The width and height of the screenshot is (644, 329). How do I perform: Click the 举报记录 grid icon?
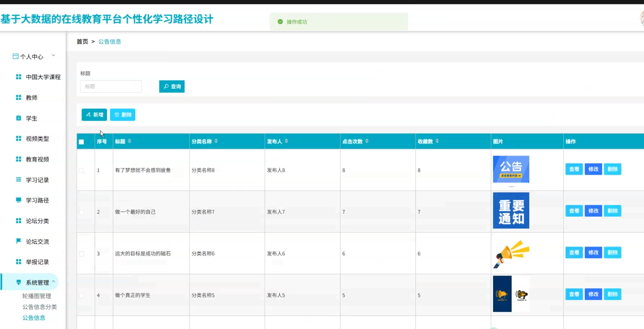19,262
